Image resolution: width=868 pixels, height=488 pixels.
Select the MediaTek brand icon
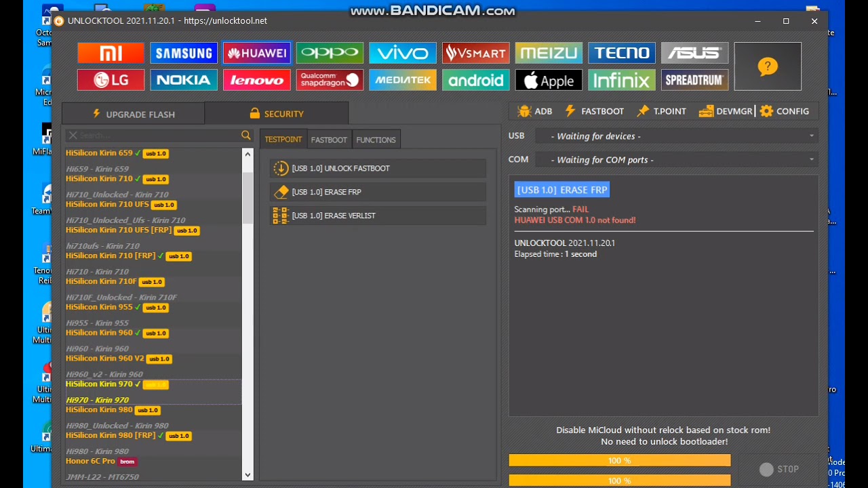[x=403, y=80]
